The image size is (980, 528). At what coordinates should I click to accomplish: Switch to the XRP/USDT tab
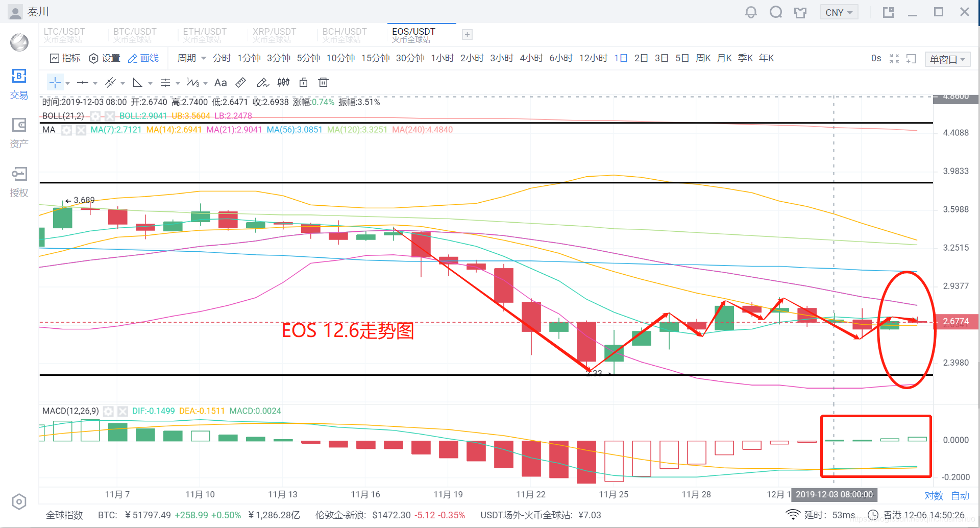point(275,35)
